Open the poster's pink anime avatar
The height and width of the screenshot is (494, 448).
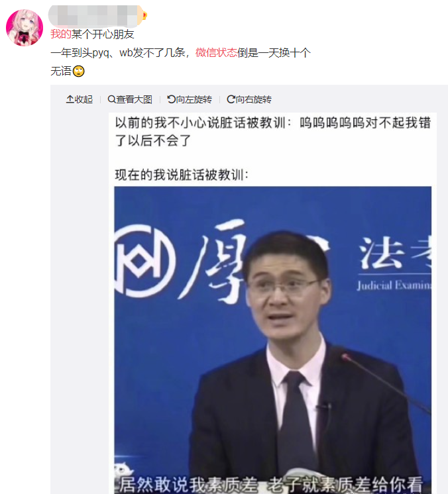pos(25,28)
